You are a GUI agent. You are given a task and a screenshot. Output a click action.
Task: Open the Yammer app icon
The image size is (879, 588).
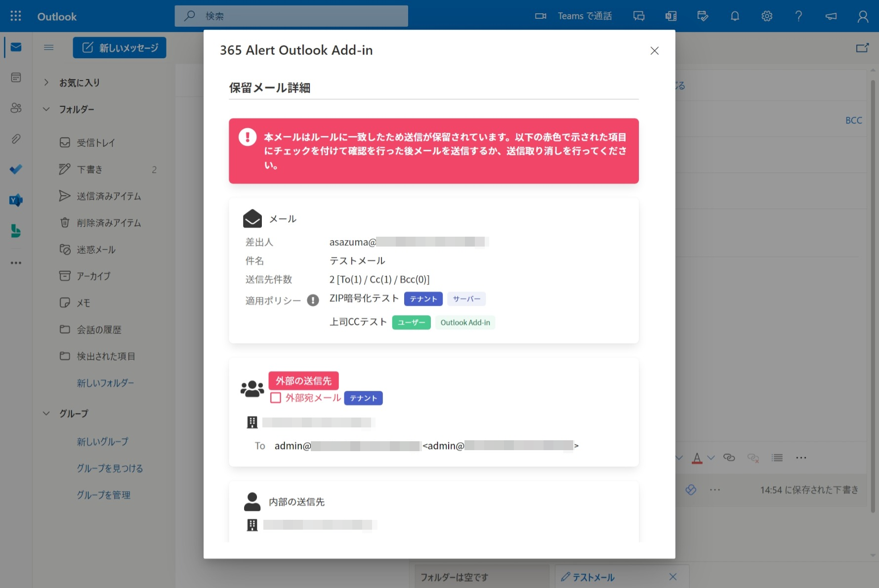click(x=16, y=200)
